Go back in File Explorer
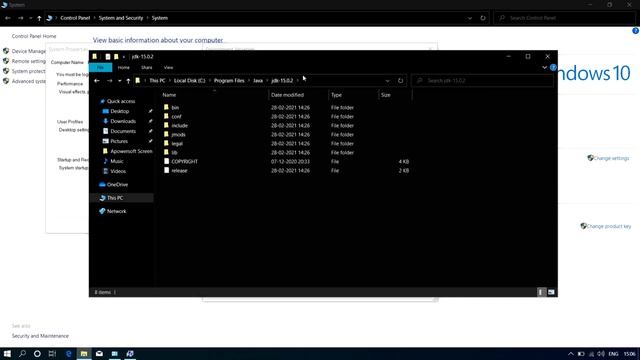Viewport: 640px width, 360px height. [97, 81]
